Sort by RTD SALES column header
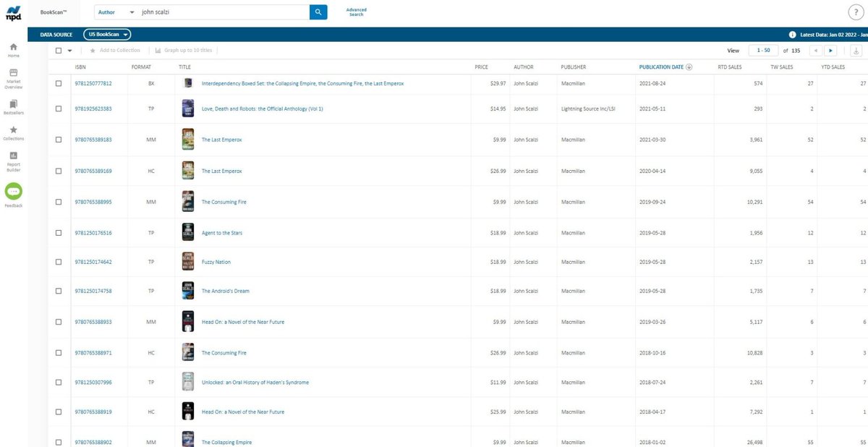This screenshot has width=868, height=447. pos(729,67)
